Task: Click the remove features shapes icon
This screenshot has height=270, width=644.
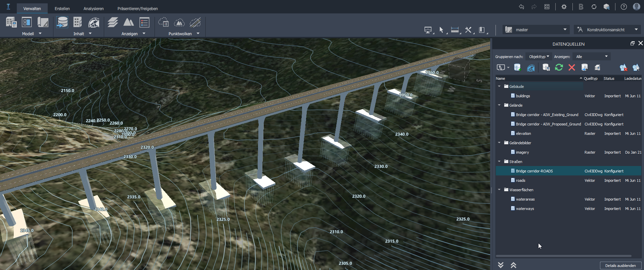Action: tap(624, 67)
